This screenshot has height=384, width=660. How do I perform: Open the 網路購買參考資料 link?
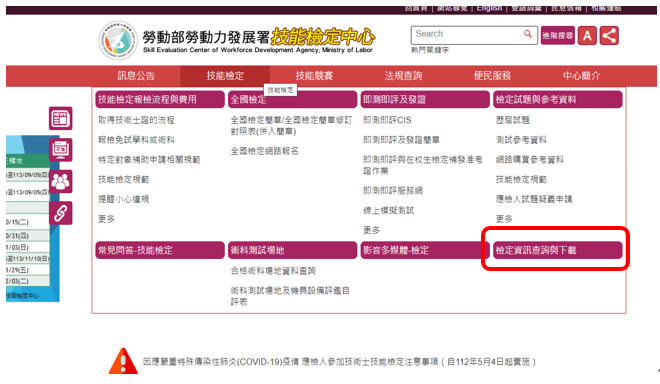[530, 160]
